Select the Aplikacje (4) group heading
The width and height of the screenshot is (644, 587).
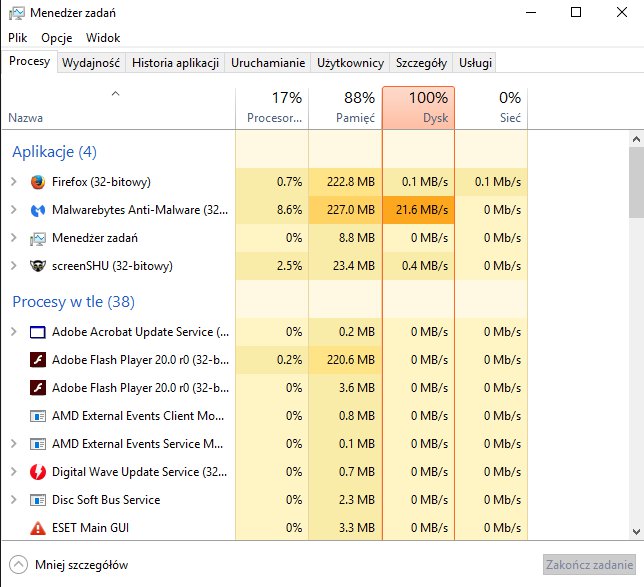click(55, 152)
